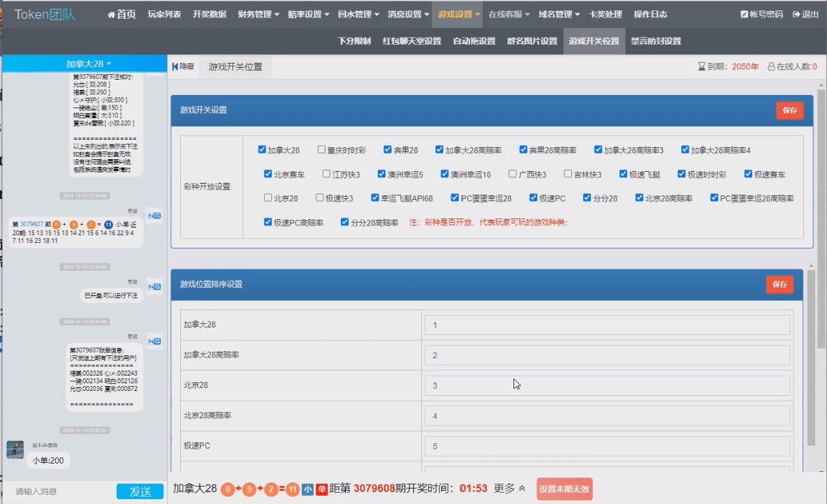
Task: Check the 江苏快3 checkbox
Action: click(326, 174)
